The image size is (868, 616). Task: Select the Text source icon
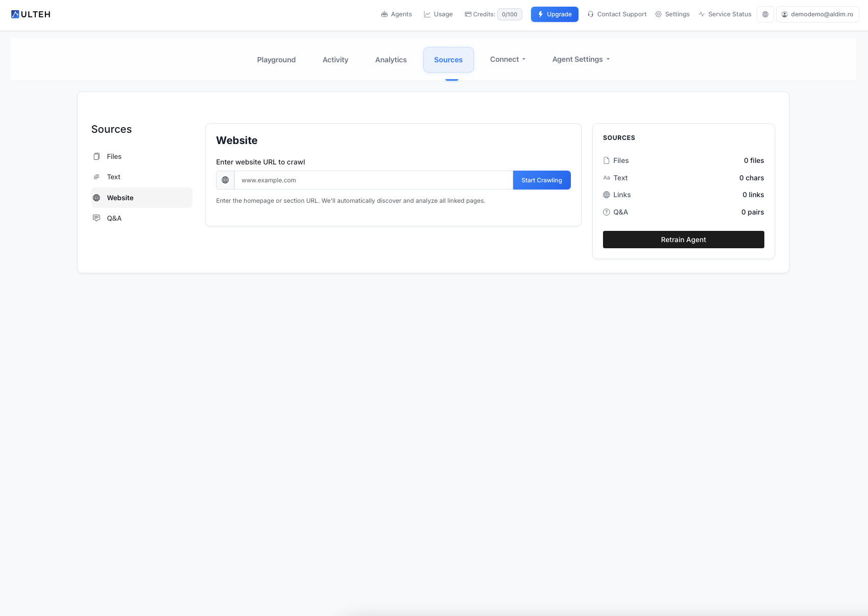click(96, 177)
